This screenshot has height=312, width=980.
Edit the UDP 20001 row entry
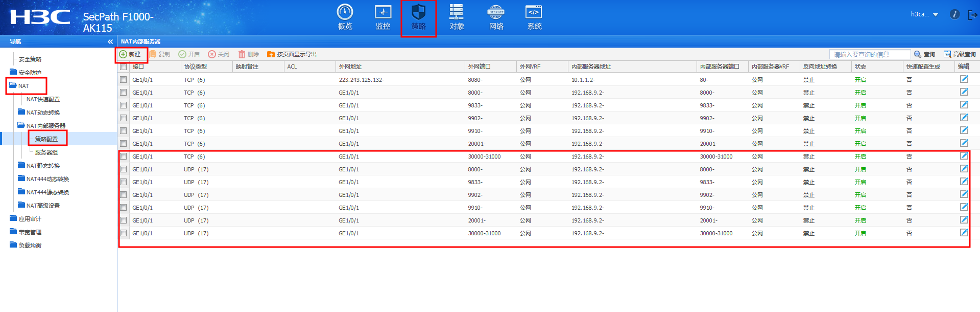[964, 220]
